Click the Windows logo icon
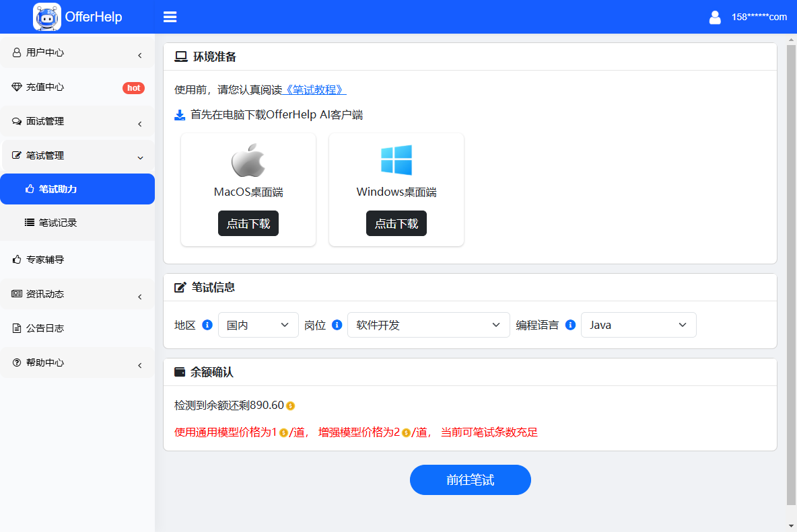This screenshot has height=532, width=797. coord(396,161)
